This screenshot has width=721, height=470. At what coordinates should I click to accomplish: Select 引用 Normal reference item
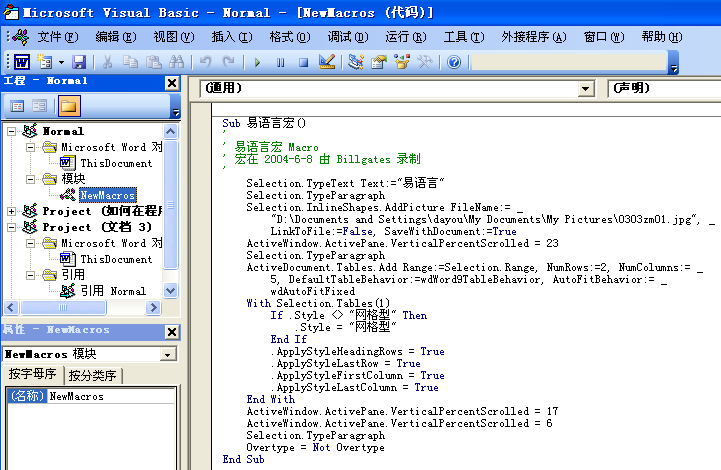(113, 291)
